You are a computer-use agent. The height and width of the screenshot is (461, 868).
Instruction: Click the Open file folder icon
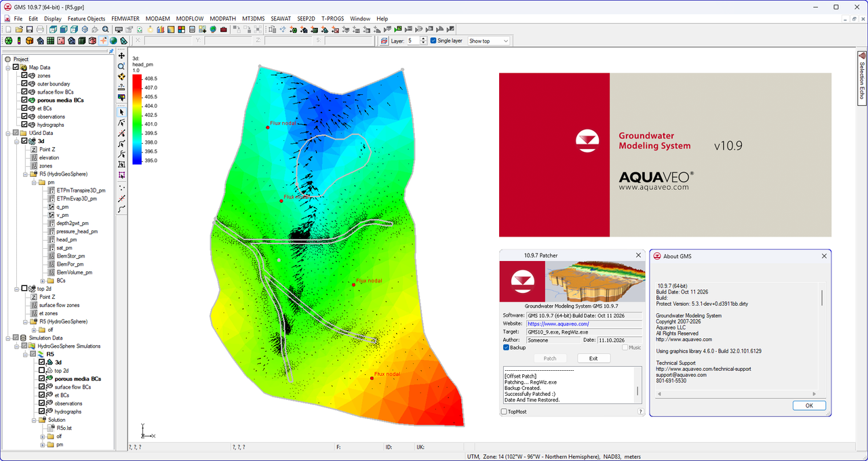click(x=19, y=29)
